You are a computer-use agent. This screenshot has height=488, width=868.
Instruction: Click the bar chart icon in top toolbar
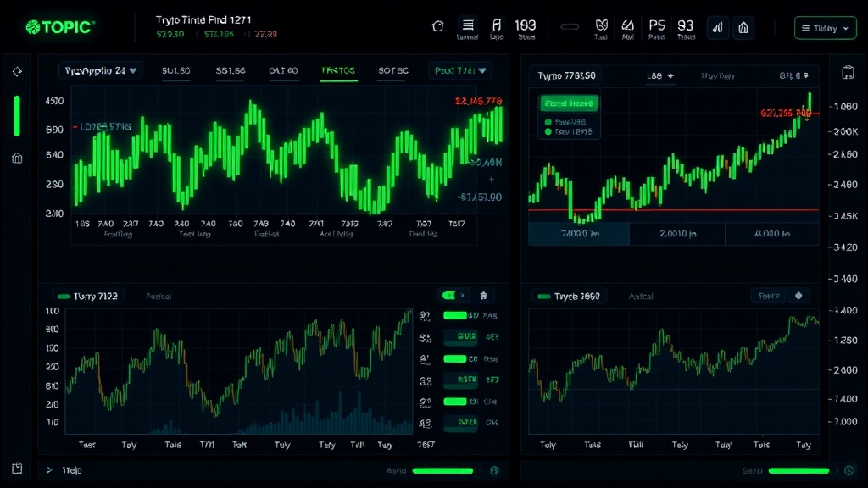click(717, 28)
